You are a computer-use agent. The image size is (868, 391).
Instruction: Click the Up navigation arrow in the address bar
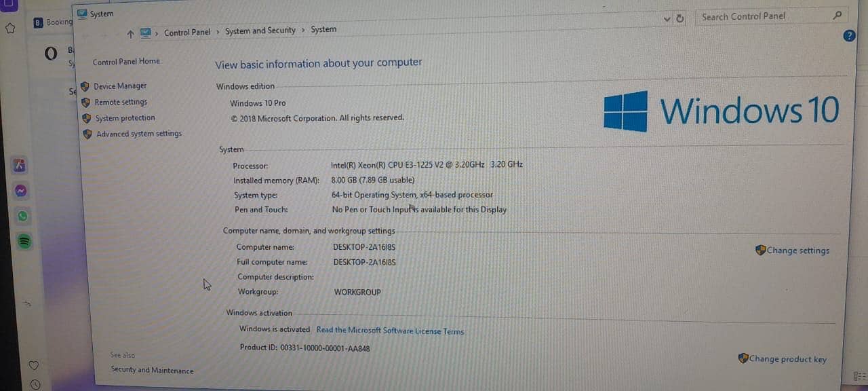coord(129,30)
